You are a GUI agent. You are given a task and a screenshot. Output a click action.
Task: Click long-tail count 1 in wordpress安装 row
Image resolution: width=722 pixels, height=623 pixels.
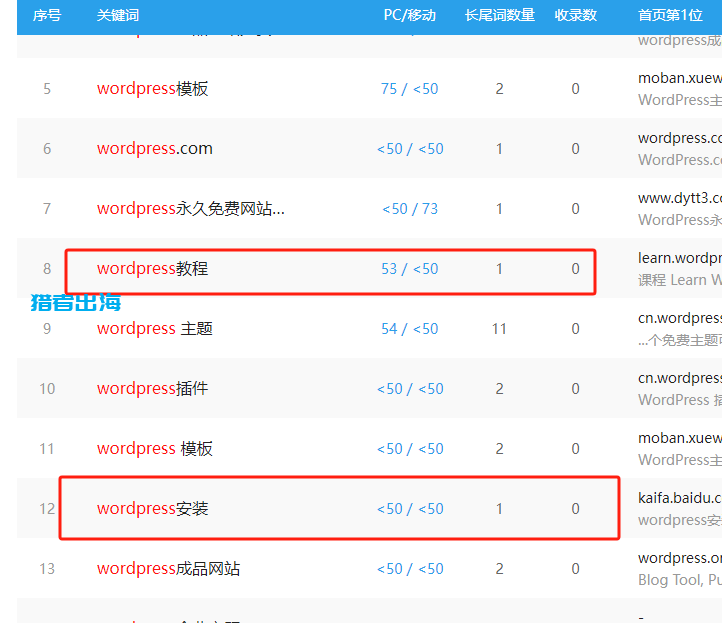click(x=499, y=509)
